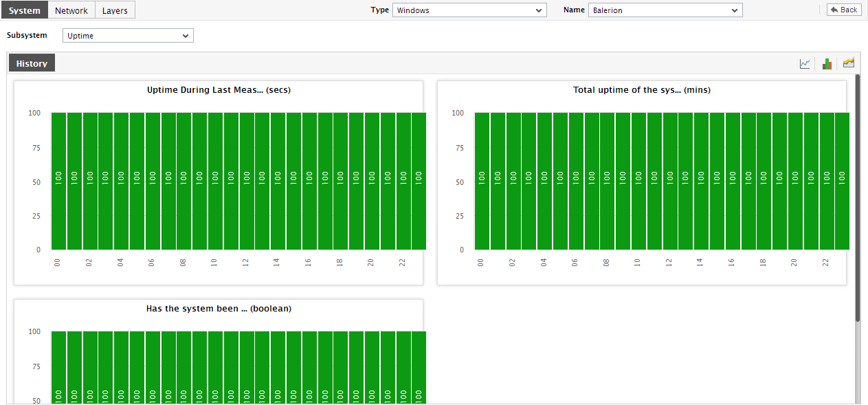Click y-axis value 0 in Total uptime chart
Image resolution: width=868 pixels, height=405 pixels.
click(x=462, y=250)
